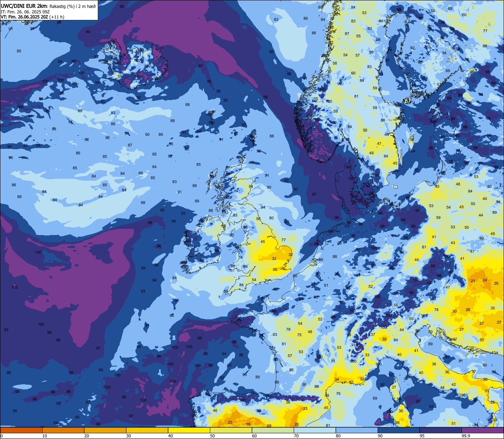Click the "UWC/DINI EUR 2km" title text
The image size is (504, 439).
[x=24, y=6]
